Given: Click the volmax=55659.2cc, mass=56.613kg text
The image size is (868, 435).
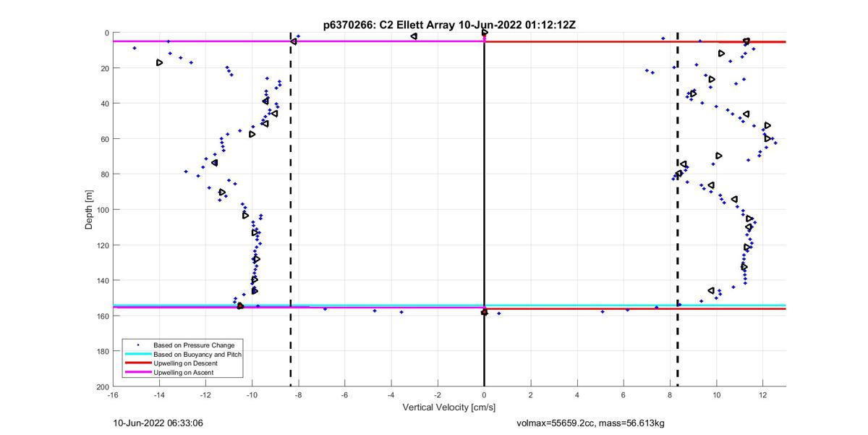Looking at the screenshot, I should pyautogui.click(x=590, y=423).
